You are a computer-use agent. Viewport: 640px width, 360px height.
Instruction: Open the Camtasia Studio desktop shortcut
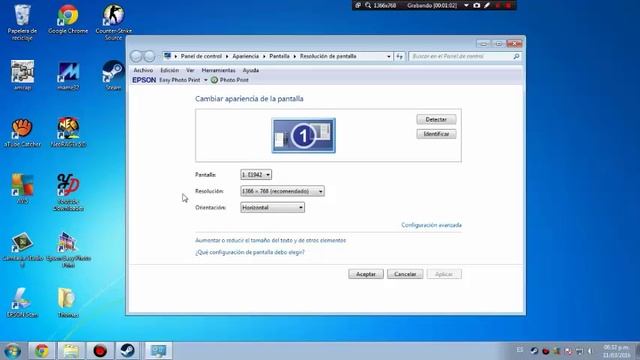22,249
